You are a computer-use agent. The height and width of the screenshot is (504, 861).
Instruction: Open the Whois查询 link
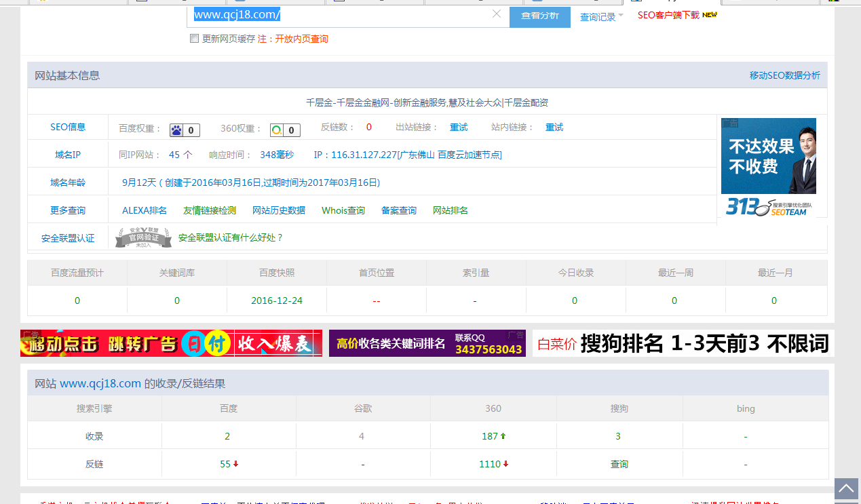tap(343, 210)
